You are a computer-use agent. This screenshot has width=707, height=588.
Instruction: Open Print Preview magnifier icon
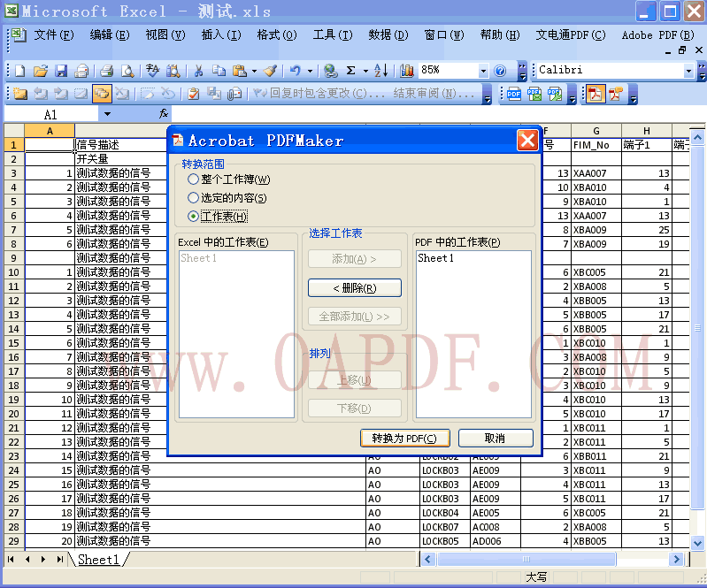tap(128, 71)
